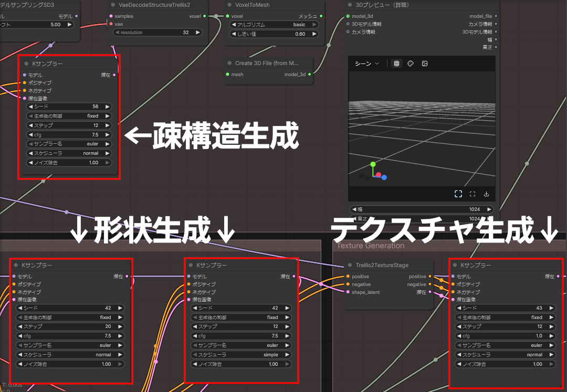Increment seed 56 using its right arrow
The image size is (567, 392).
[108, 107]
